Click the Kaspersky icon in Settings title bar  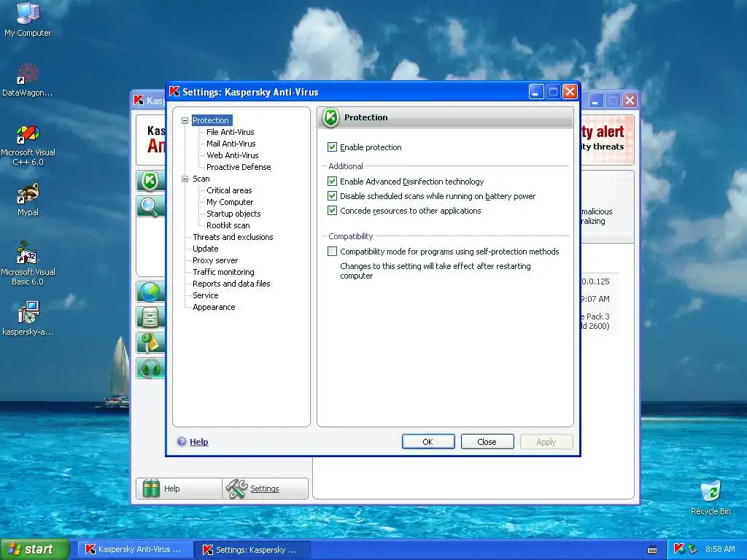174,91
